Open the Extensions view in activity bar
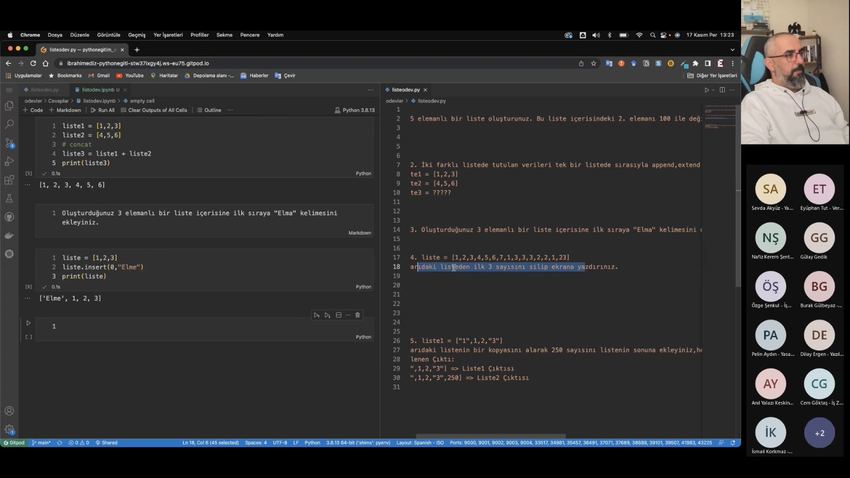 point(9,180)
